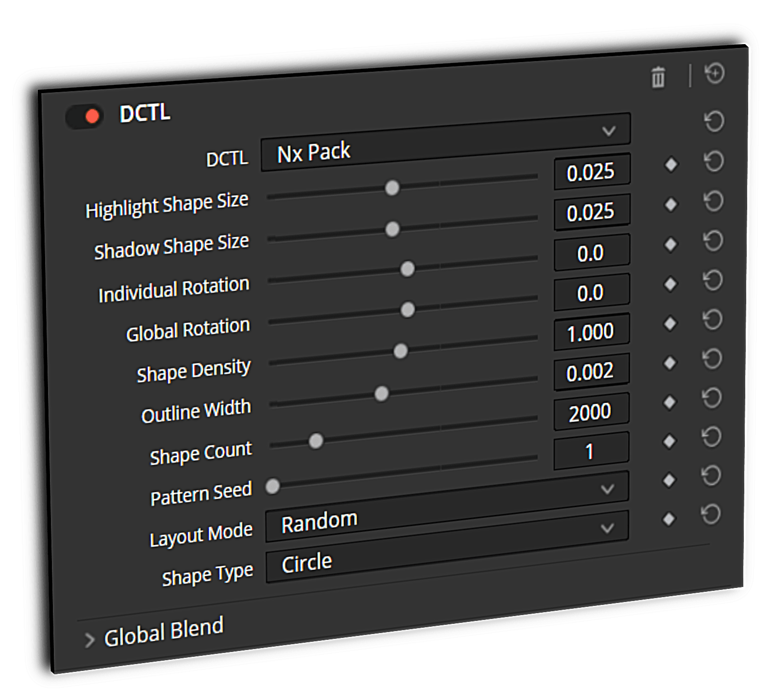Click the Pattern Seed slider handle
This screenshot has height=700, width=770.
273,486
